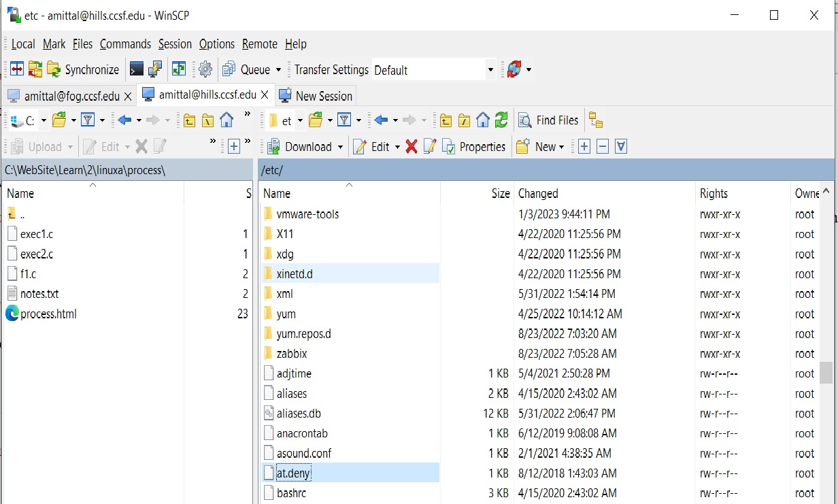Image resolution: width=838 pixels, height=504 pixels.
Task: Click the Compare Directories icon
Action: (16, 69)
